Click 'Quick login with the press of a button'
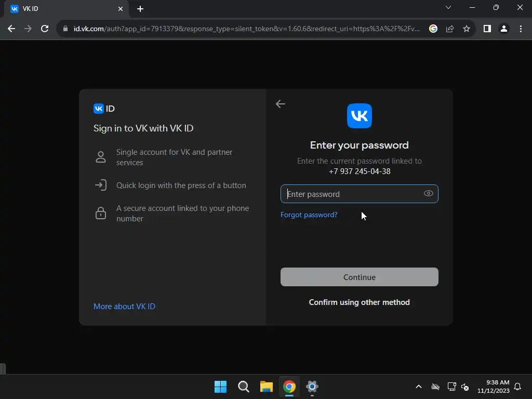The width and height of the screenshot is (532, 399). pos(181,185)
